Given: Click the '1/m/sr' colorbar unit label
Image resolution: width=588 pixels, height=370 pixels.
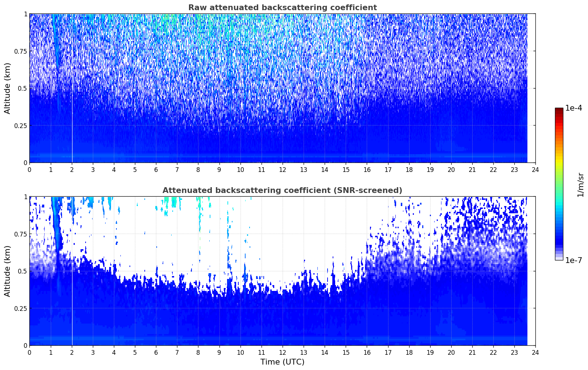Looking at the screenshot, I should tap(580, 184).
